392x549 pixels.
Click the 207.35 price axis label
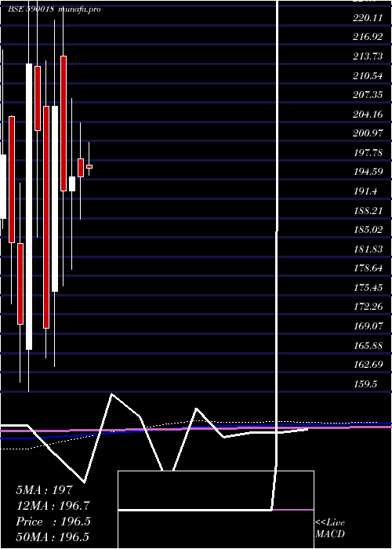tap(368, 95)
